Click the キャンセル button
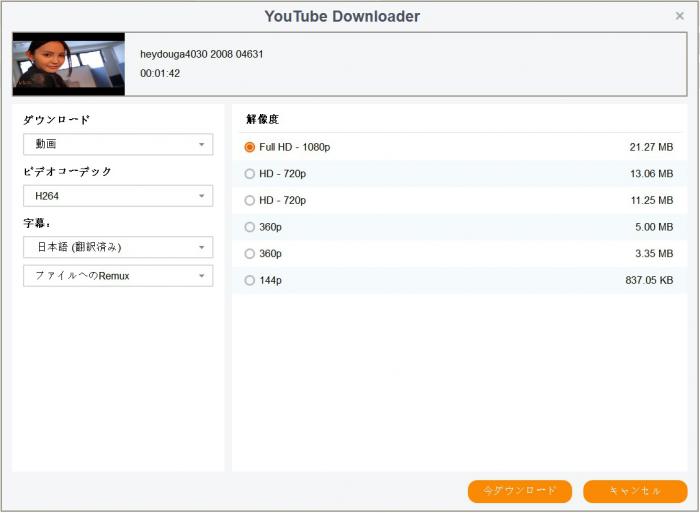Viewport: 700px width, 513px height. [635, 491]
